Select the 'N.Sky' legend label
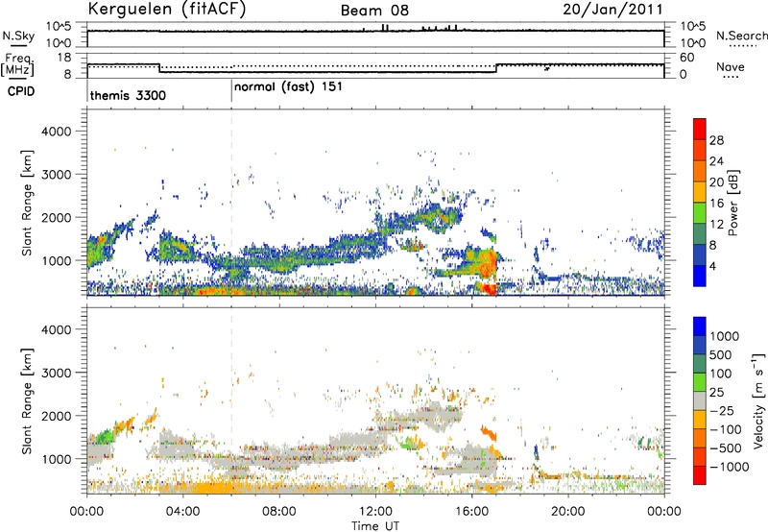The width and height of the screenshot is (768, 532). tap(18, 36)
